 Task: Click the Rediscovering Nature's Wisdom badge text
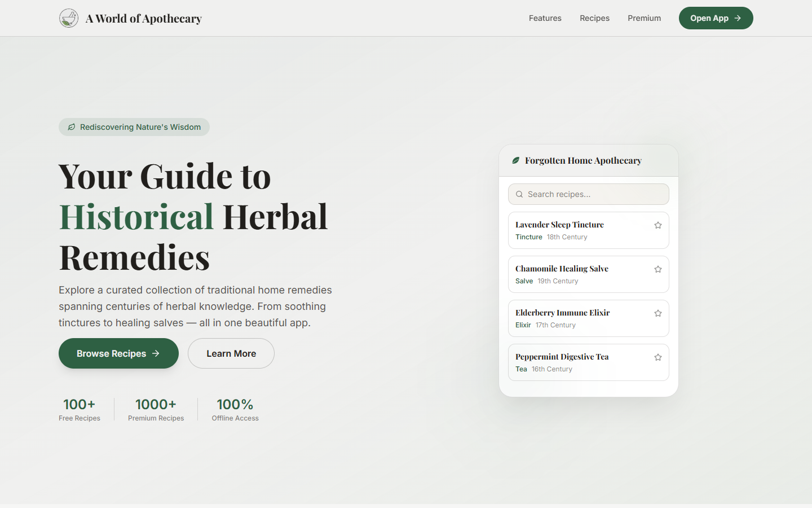140,127
